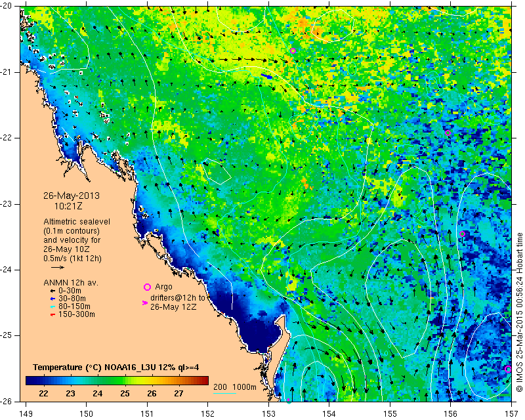Viewport: 525px width, 420px height.
Task: Click the '26' colorbar tick label
Action: tap(152, 394)
